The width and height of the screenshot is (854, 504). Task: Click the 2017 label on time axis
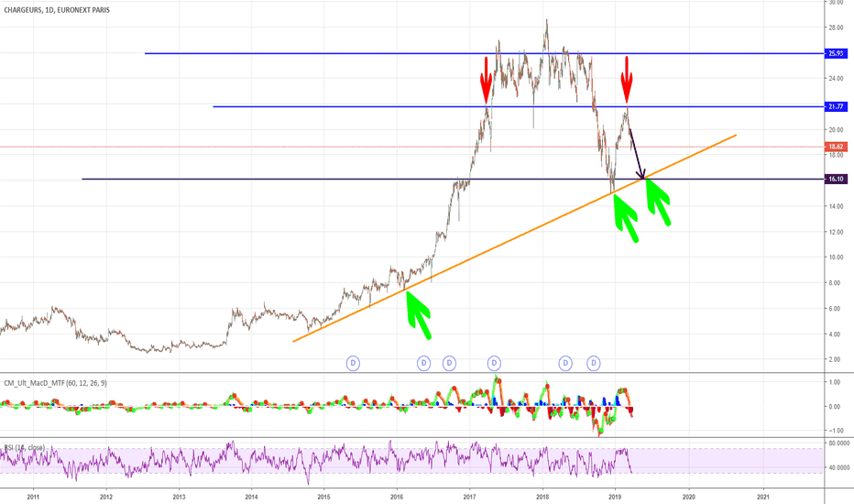(x=469, y=497)
